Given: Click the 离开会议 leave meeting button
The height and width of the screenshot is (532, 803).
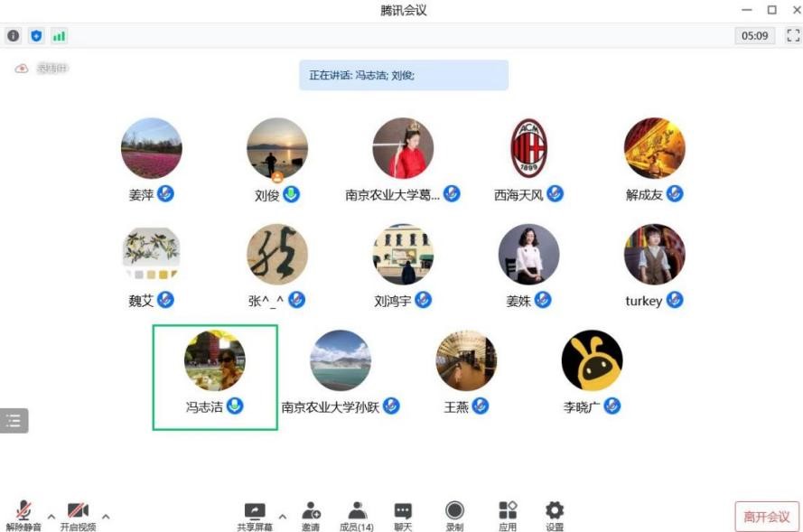Looking at the screenshot, I should coord(767,517).
